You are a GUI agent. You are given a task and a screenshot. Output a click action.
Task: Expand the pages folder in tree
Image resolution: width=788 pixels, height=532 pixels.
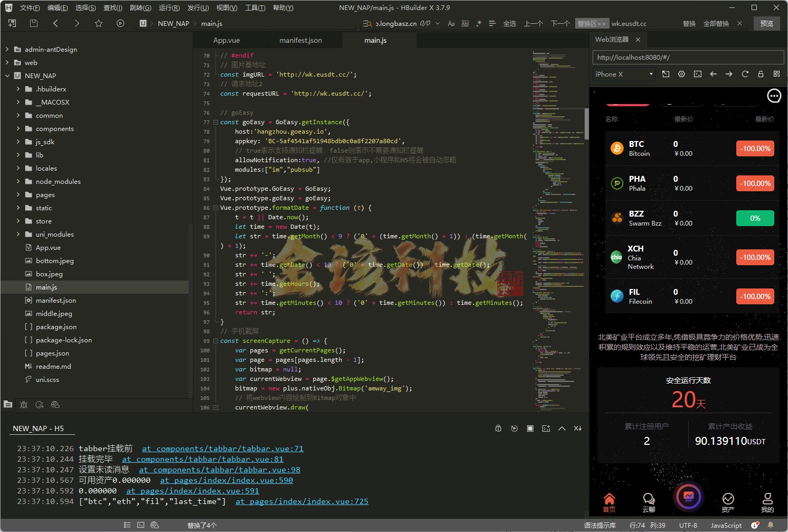pos(18,194)
